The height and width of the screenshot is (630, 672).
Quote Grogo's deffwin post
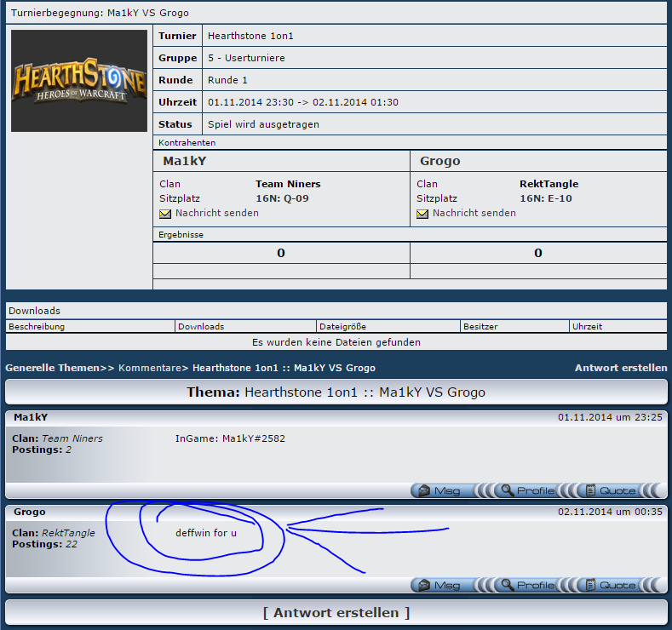tap(610, 585)
